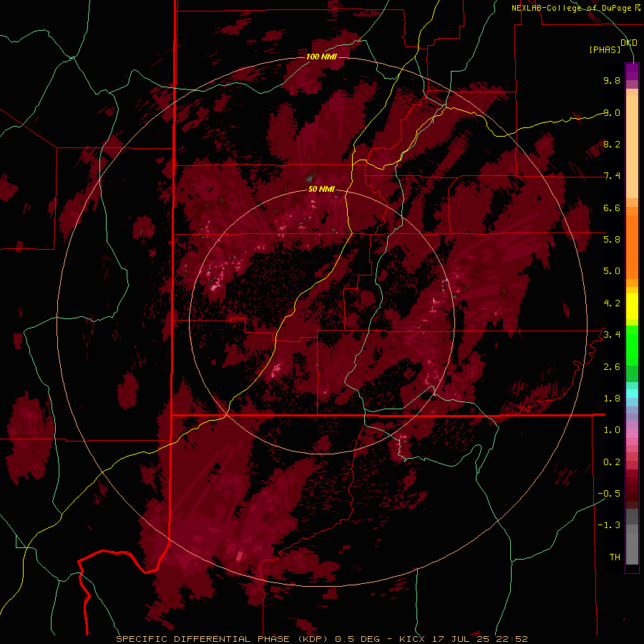Image resolution: width=644 pixels, height=644 pixels.
Task: Click the 22:52 timestamp in the footer
Action: click(x=510, y=639)
